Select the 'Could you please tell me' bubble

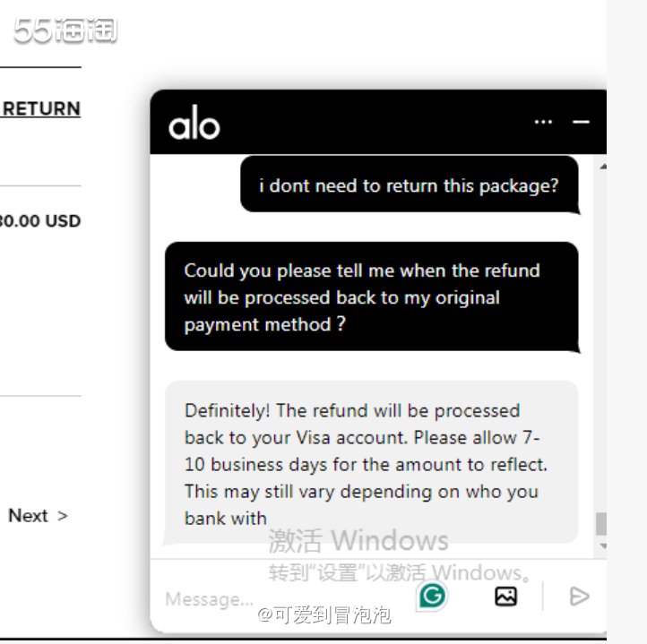[372, 296]
